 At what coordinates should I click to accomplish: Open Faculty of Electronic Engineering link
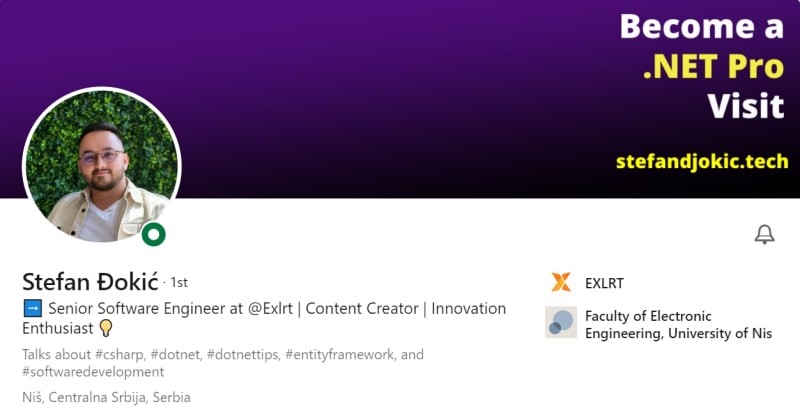point(678,324)
